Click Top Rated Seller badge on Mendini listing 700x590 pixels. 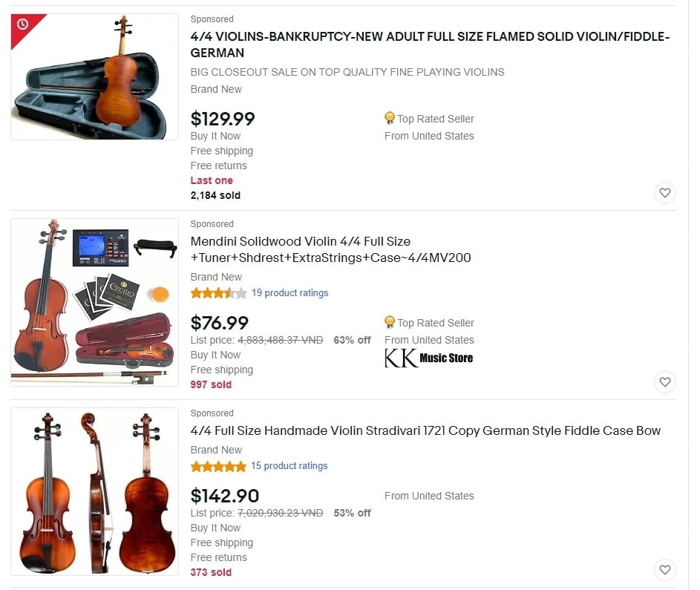tap(429, 323)
